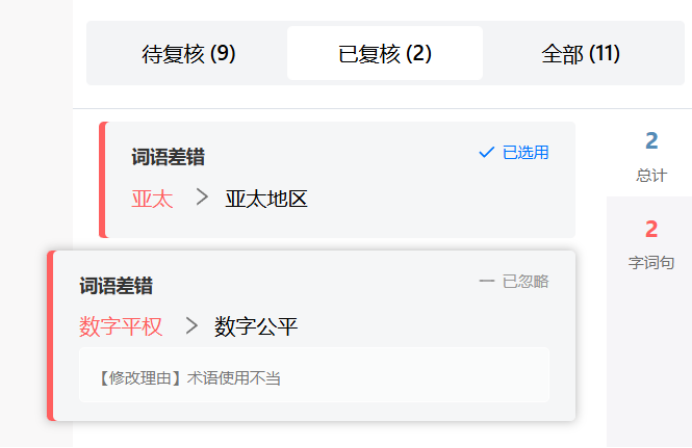This screenshot has width=692, height=448.
Task: Select the suggested replacement 亚太地区
Action: click(266, 199)
